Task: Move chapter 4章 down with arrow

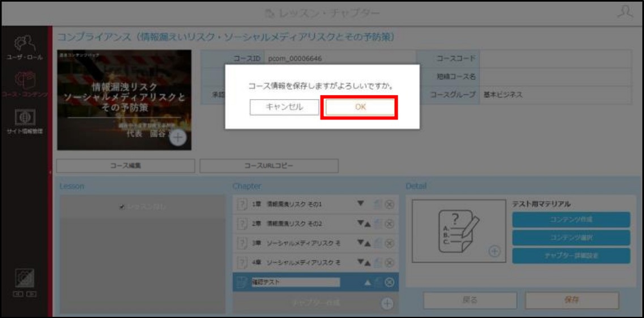Action: tap(360, 262)
